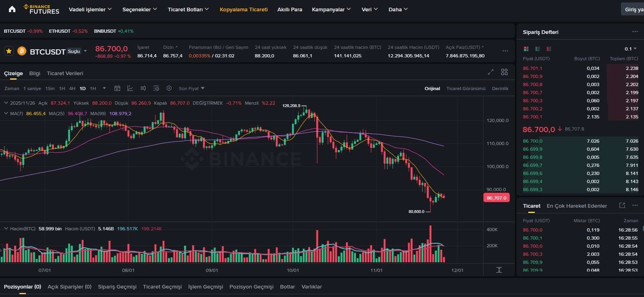
Task: Select the candlestick chart style icon
Action: (x=143, y=88)
